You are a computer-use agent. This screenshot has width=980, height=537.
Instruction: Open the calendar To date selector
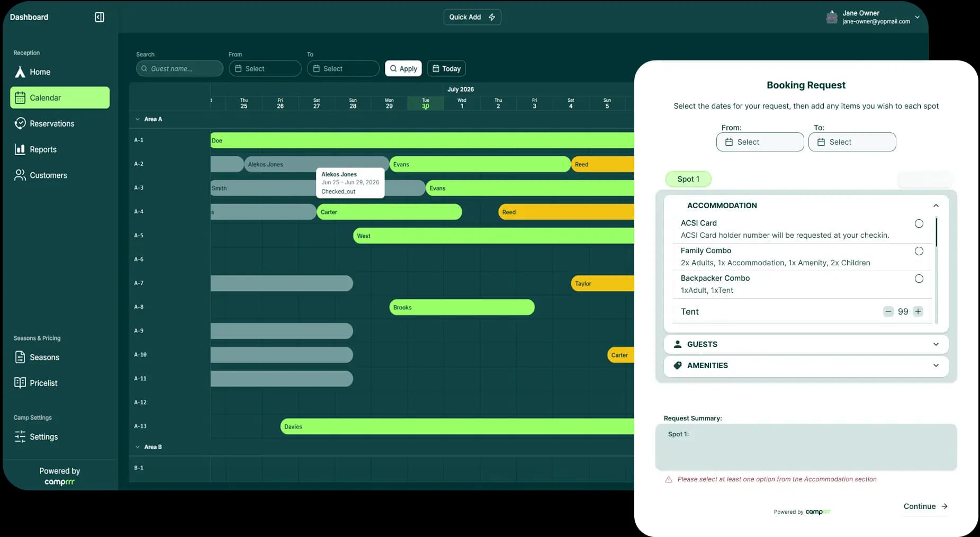point(343,68)
